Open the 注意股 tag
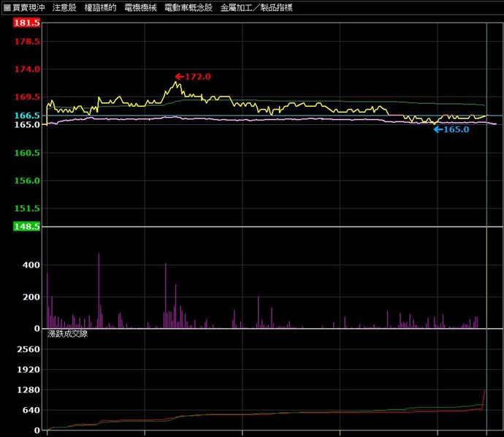 tap(64, 7)
